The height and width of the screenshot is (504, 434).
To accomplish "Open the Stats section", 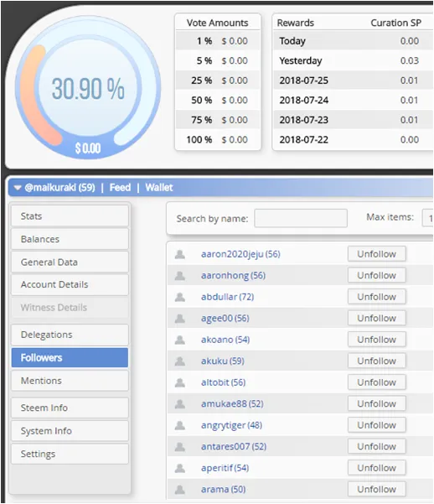I will (x=70, y=216).
